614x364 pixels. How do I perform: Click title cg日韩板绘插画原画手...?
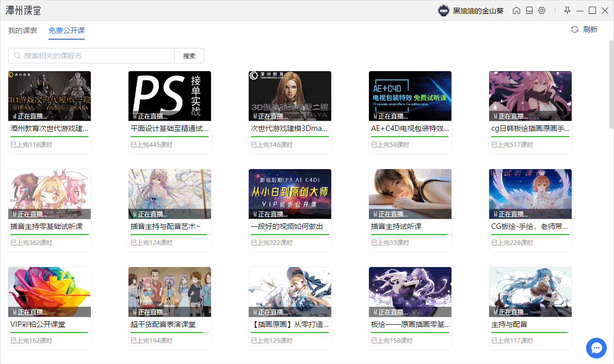530,128
